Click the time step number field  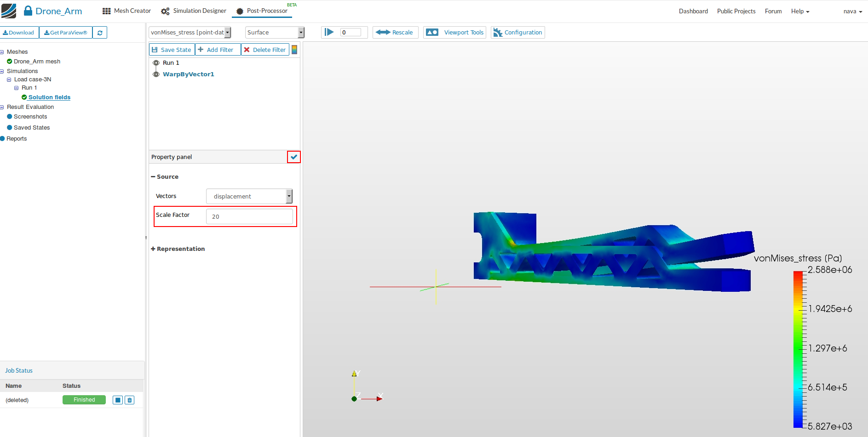(351, 33)
